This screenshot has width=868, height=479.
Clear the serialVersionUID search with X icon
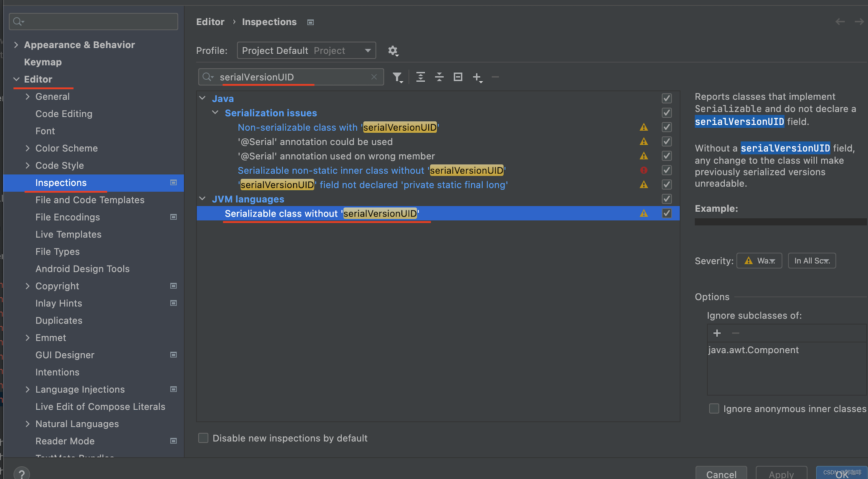(374, 77)
